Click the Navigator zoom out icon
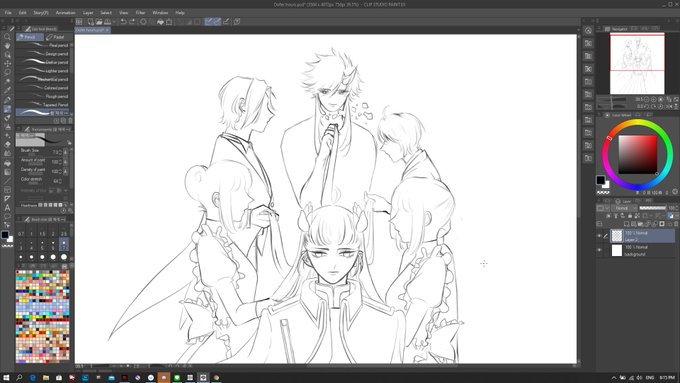This screenshot has width=680, height=383. pyautogui.click(x=647, y=99)
